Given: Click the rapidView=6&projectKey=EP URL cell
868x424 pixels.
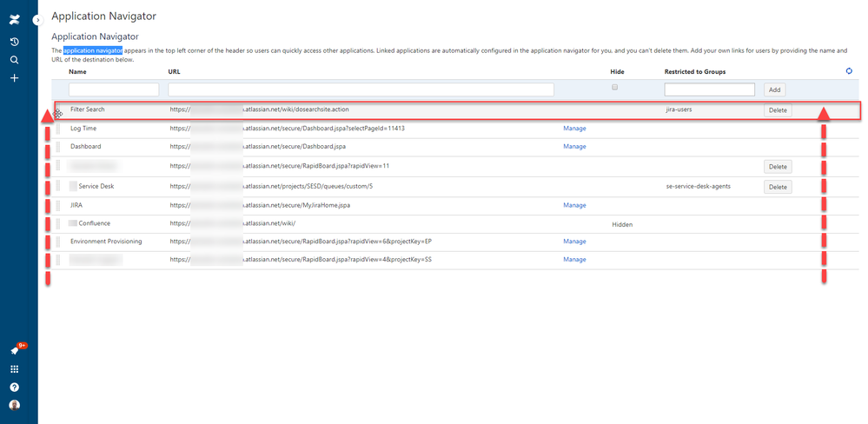Looking at the screenshot, I should click(301, 242).
